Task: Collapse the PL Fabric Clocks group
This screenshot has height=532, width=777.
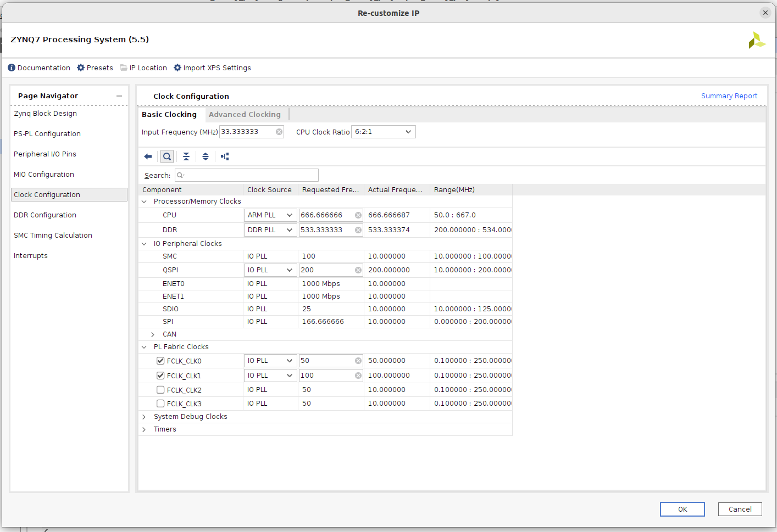Action: click(x=144, y=347)
